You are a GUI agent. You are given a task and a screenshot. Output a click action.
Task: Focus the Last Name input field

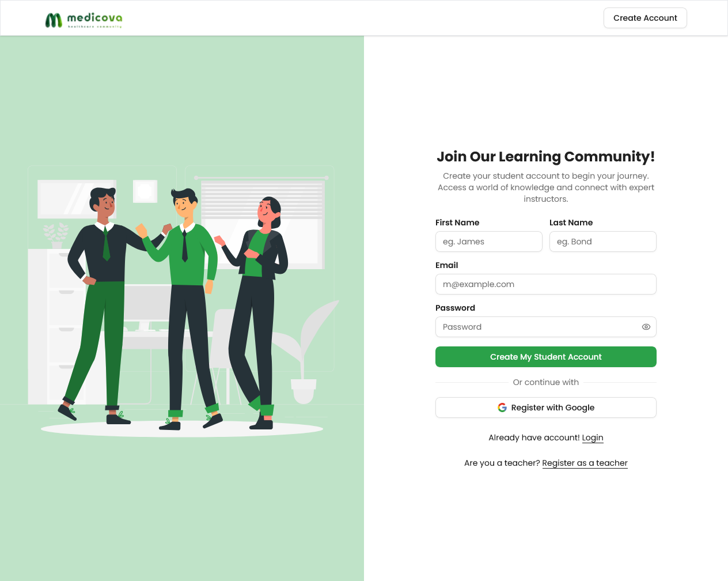click(x=603, y=242)
